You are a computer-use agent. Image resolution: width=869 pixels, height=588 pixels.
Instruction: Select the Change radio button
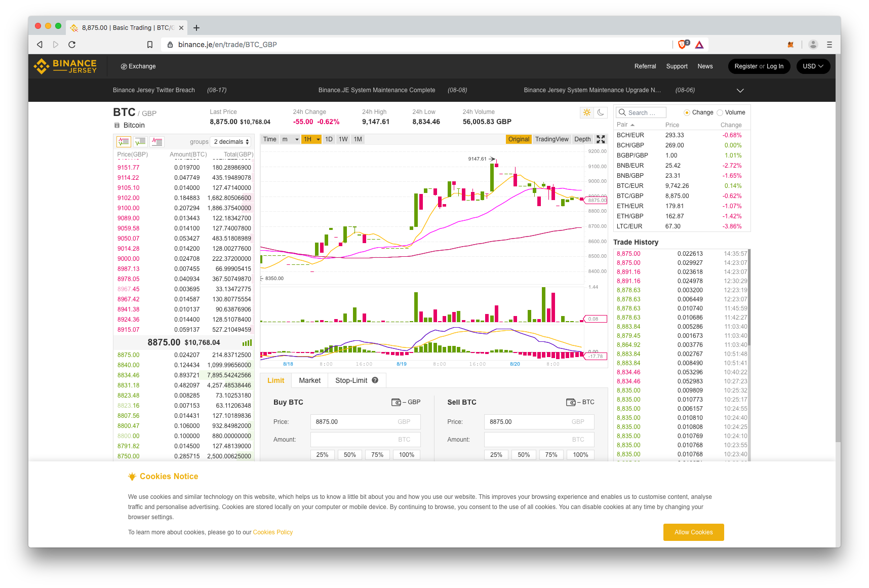(x=687, y=112)
